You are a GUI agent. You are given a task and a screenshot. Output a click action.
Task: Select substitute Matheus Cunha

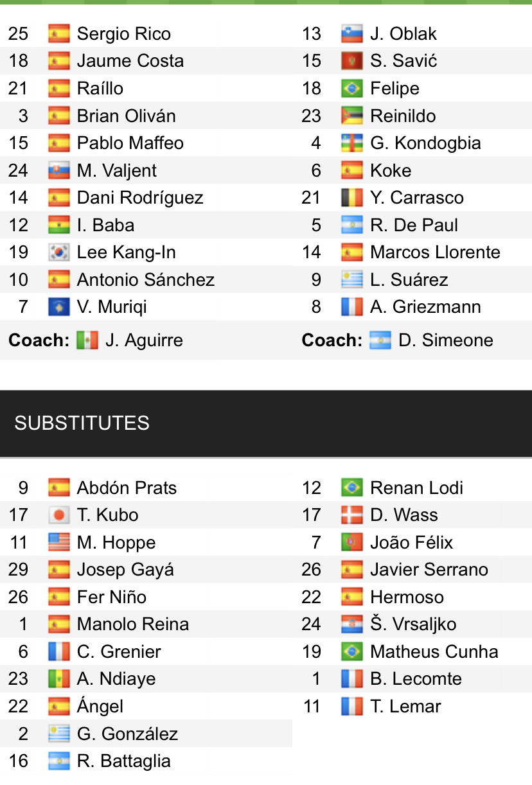434,651
